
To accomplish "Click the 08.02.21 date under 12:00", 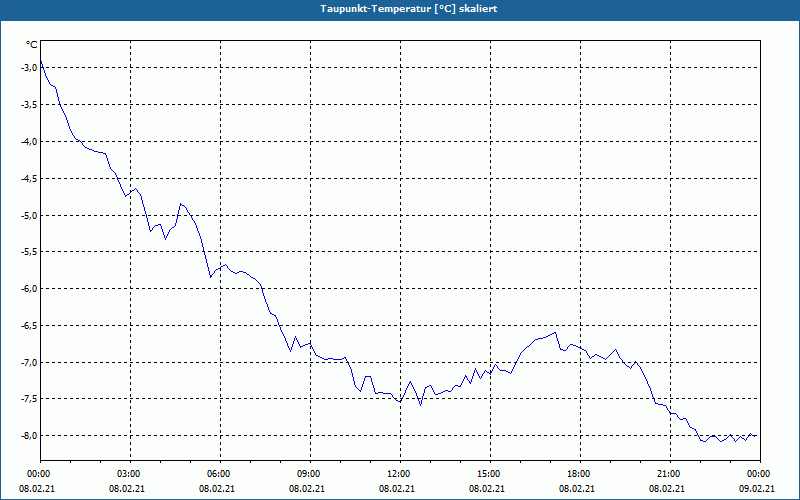I will coord(397,488).
